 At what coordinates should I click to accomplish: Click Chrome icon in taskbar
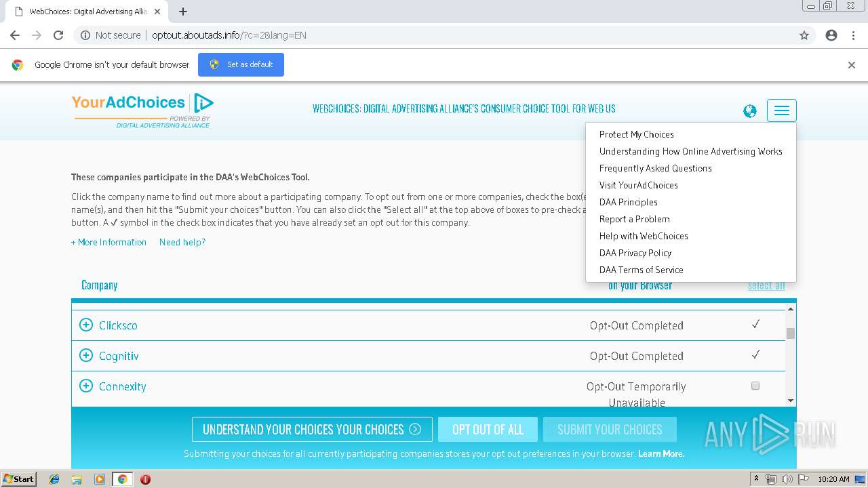pyautogui.click(x=122, y=479)
